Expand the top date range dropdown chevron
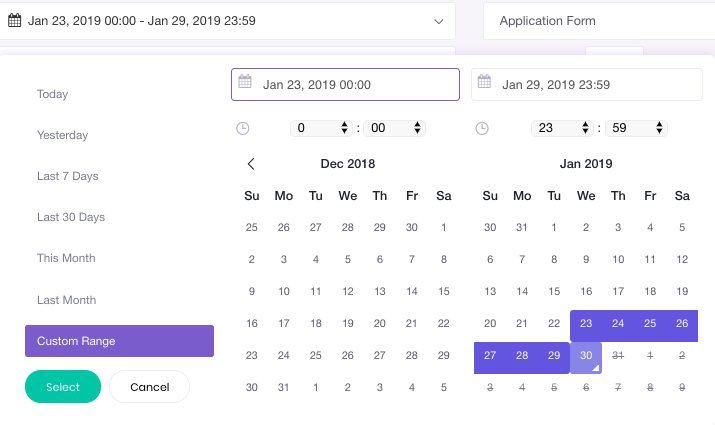Viewport: 715px width, 425px height. click(439, 21)
